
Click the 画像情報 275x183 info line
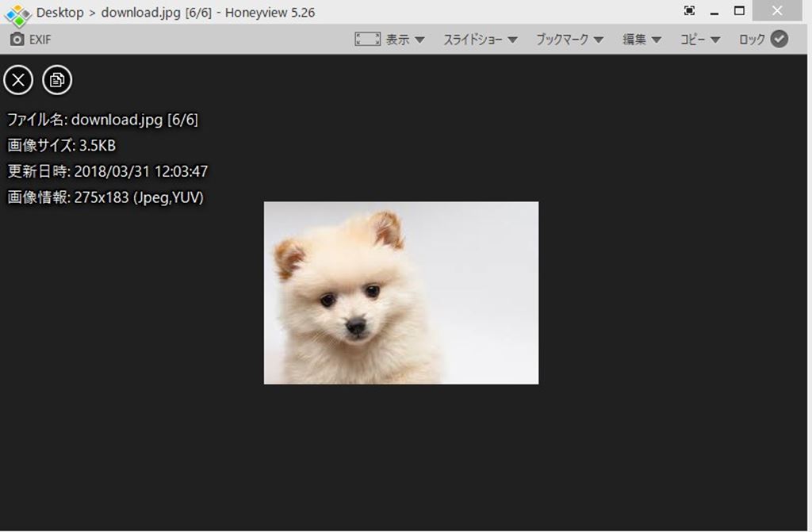click(x=105, y=197)
